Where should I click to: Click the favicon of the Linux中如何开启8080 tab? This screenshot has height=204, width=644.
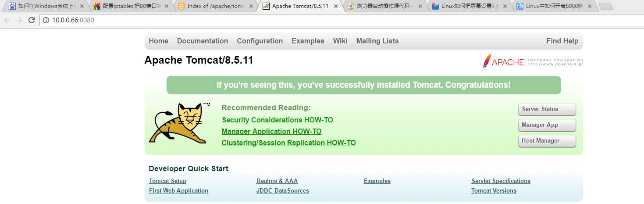pyautogui.click(x=520, y=6)
